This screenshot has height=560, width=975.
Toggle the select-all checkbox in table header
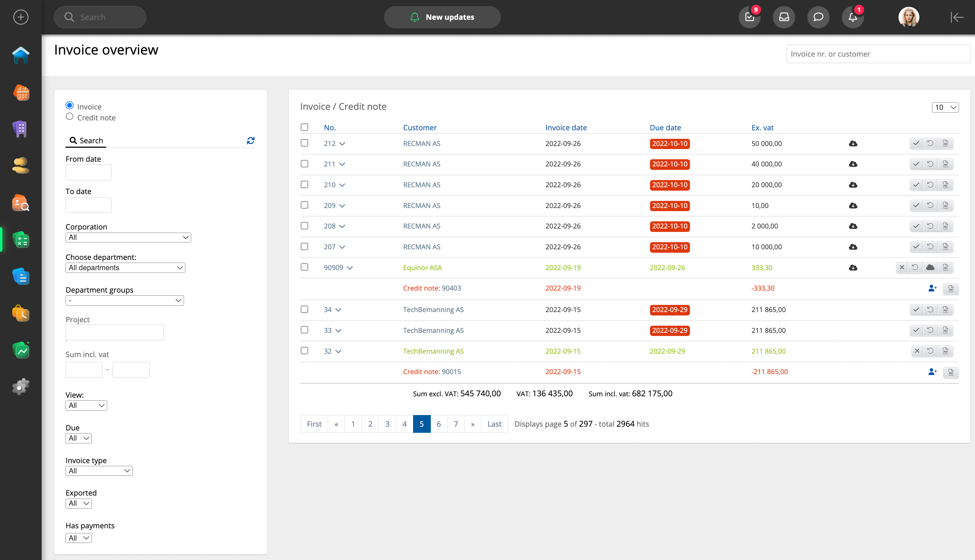[305, 127]
